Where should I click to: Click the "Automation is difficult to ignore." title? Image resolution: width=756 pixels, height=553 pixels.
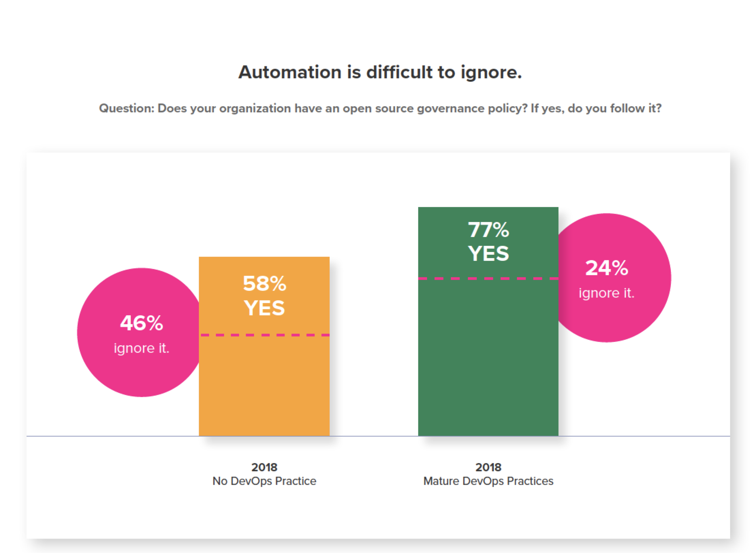(380, 72)
